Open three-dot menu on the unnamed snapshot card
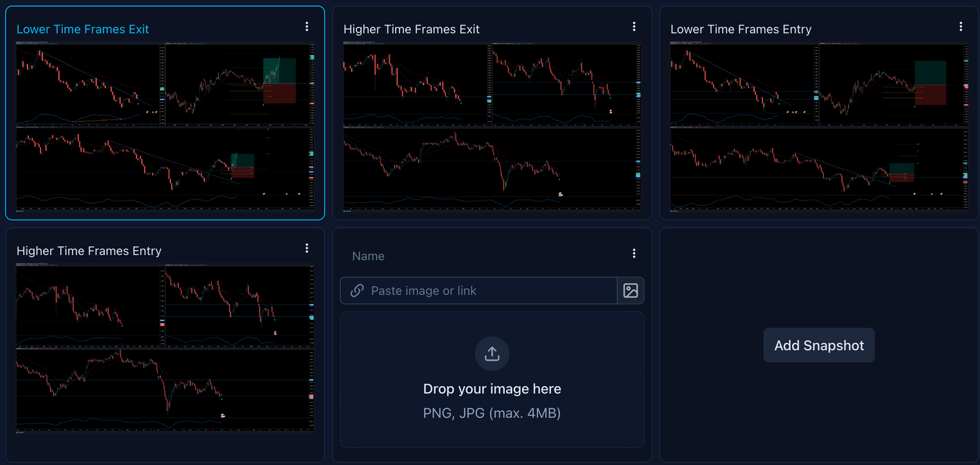 [x=634, y=254]
